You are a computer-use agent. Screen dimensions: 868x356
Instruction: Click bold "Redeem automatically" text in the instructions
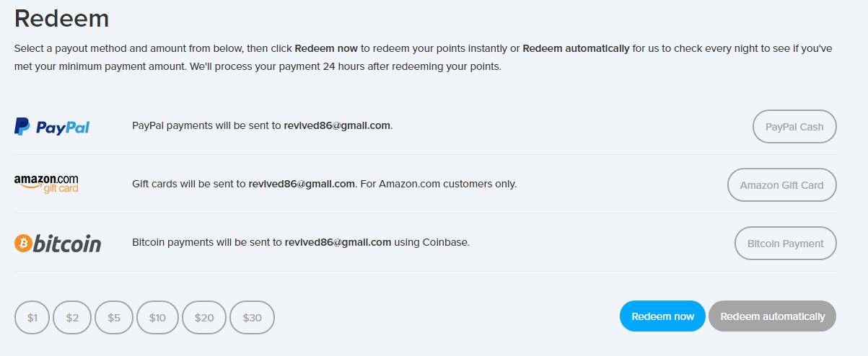click(x=576, y=48)
